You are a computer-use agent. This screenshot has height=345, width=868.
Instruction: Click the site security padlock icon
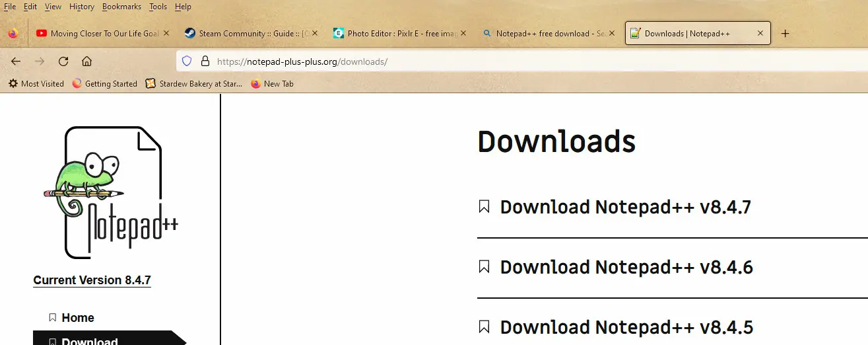[x=205, y=61]
